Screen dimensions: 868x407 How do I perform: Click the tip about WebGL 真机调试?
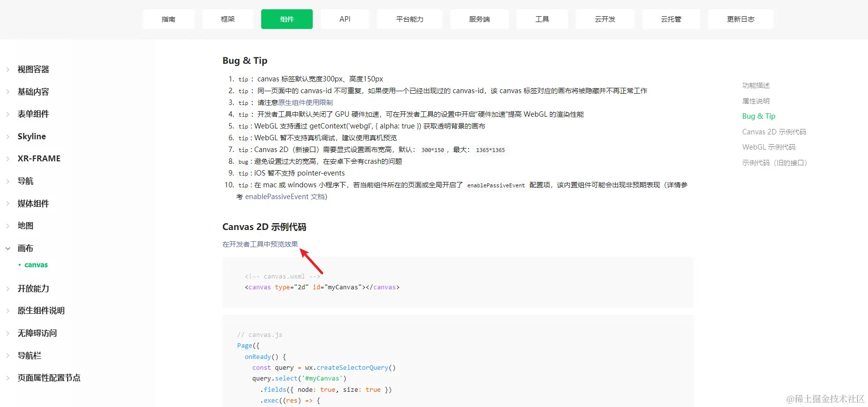coord(318,138)
